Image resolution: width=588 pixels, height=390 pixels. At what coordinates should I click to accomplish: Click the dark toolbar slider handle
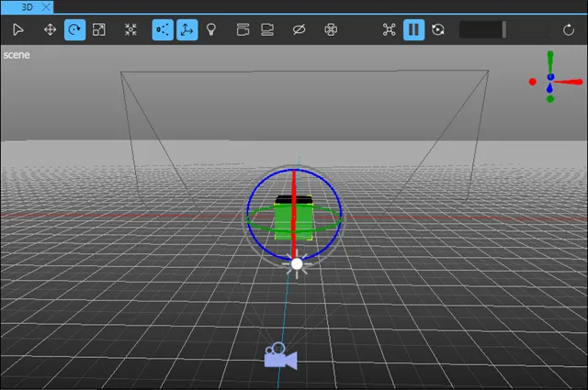[x=503, y=29]
